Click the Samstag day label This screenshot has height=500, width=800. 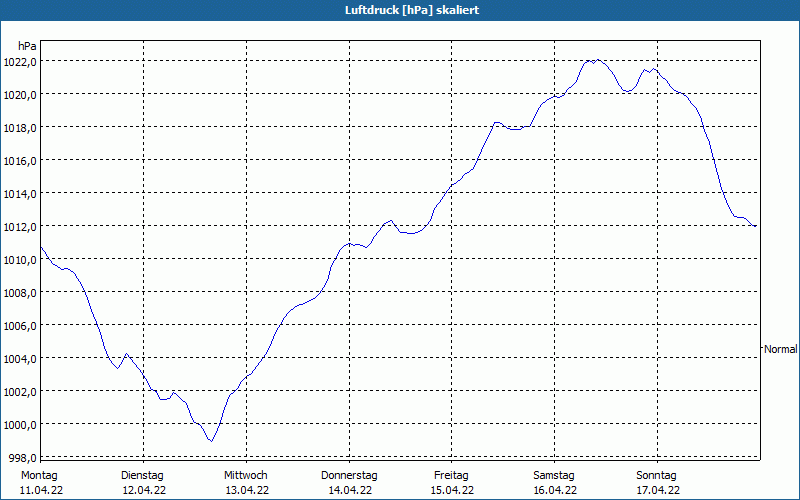(x=554, y=476)
